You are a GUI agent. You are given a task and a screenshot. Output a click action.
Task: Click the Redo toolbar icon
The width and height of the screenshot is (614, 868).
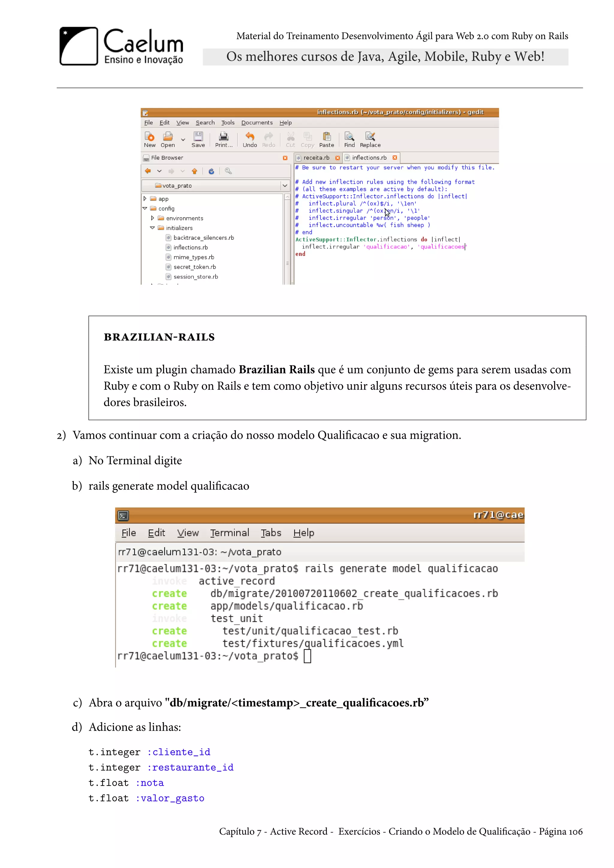pyautogui.click(x=268, y=136)
